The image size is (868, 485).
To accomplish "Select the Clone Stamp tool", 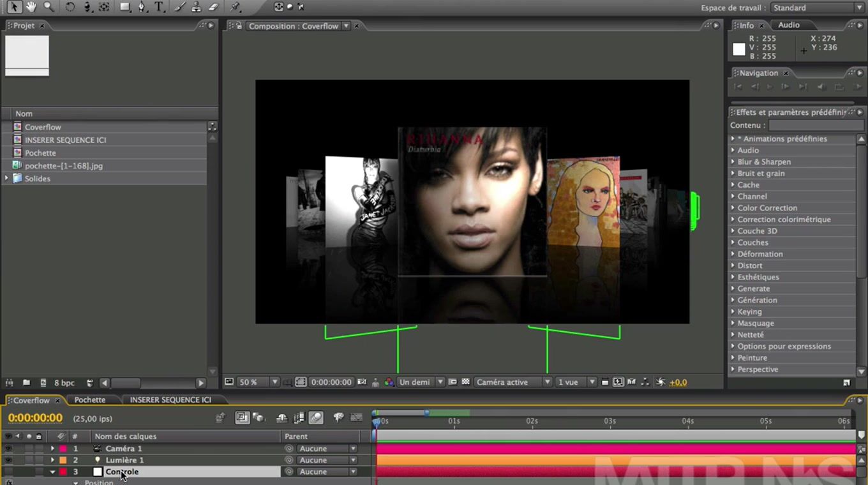I will click(x=197, y=7).
